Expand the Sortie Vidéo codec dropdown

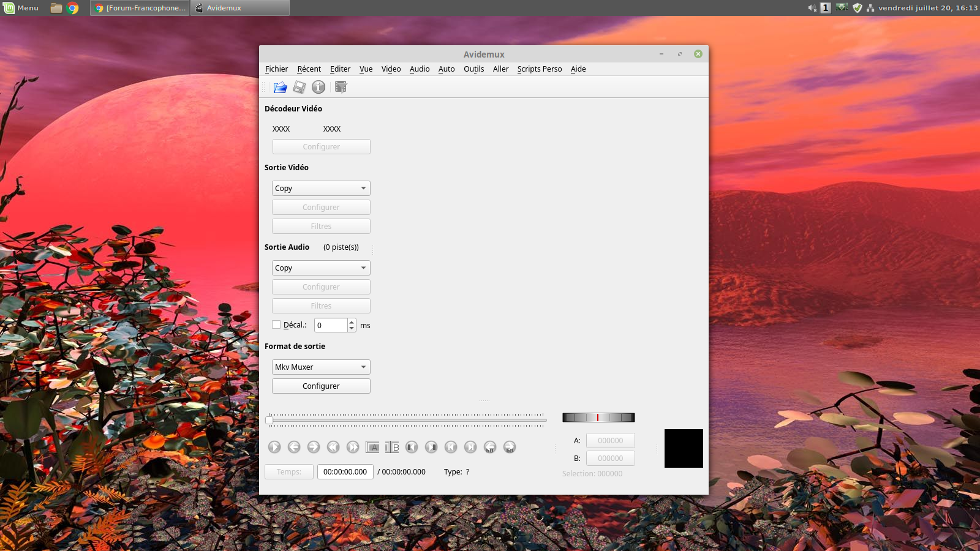(321, 189)
